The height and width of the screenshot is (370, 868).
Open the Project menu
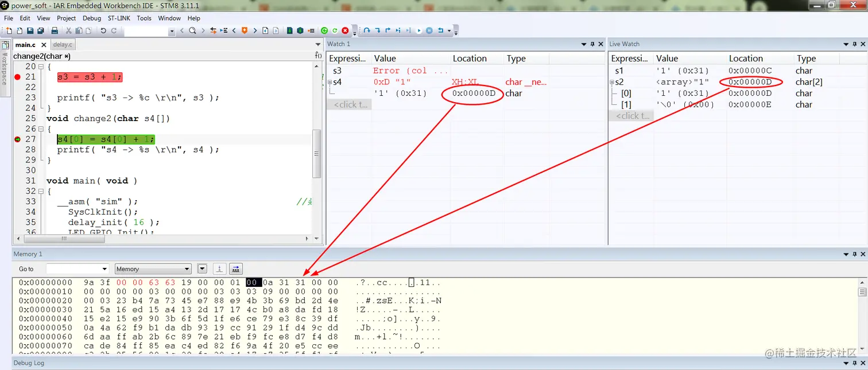coord(67,18)
